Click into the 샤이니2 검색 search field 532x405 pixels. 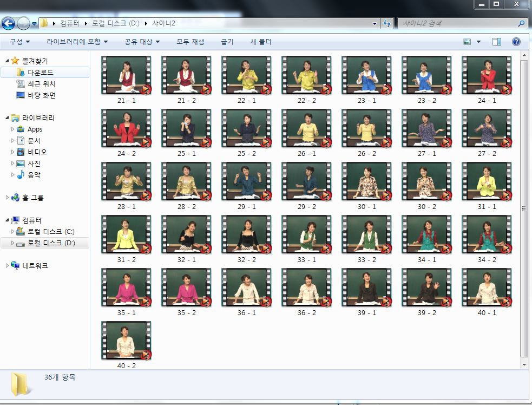458,23
